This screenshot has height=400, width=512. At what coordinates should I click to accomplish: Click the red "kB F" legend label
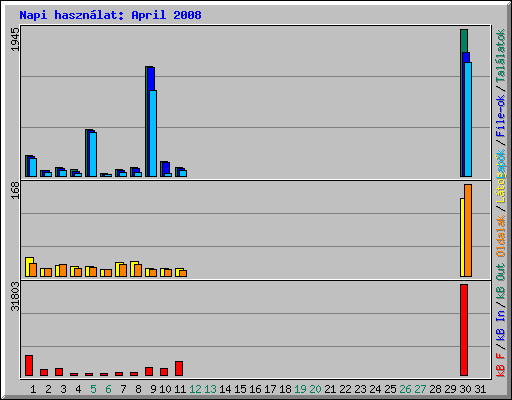pyautogui.click(x=501, y=365)
